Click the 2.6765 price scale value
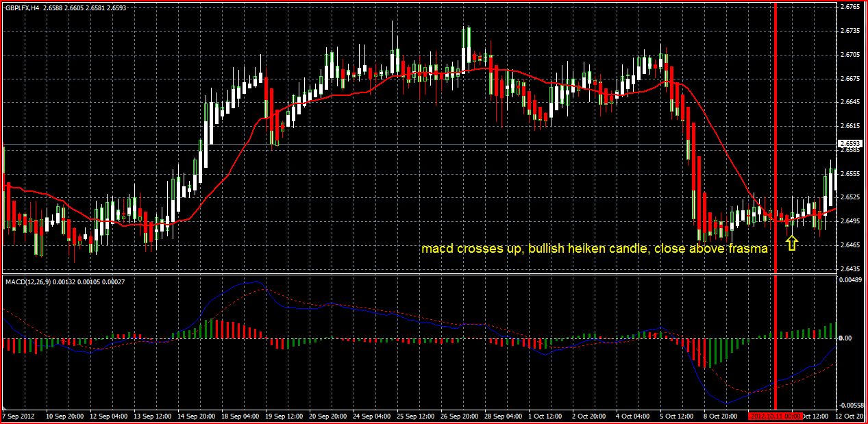Viewport: 868px width, 424px height. (x=851, y=8)
